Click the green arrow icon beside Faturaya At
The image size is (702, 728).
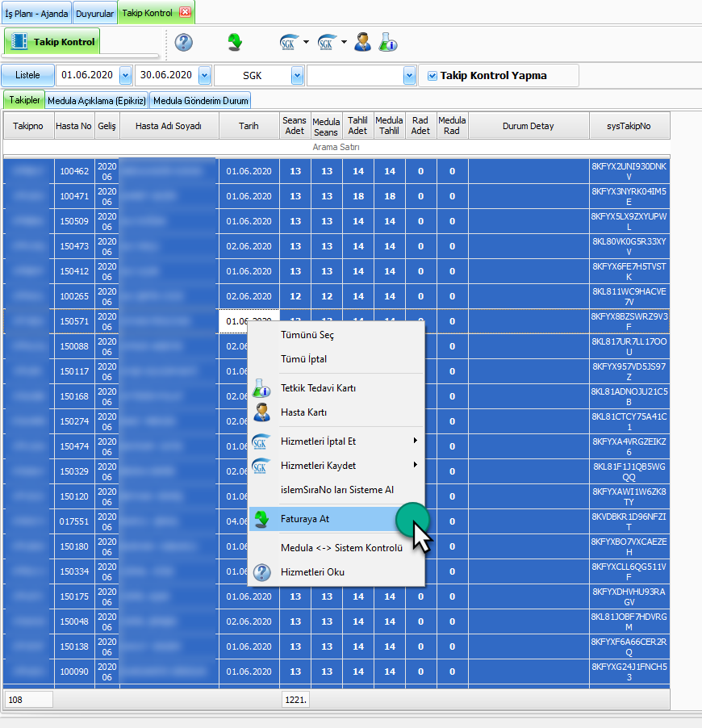(261, 519)
